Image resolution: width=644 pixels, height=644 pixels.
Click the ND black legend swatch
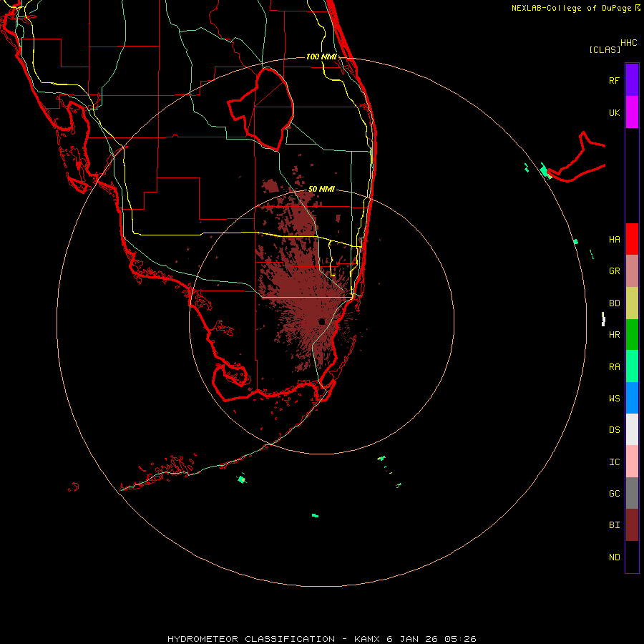click(632, 557)
